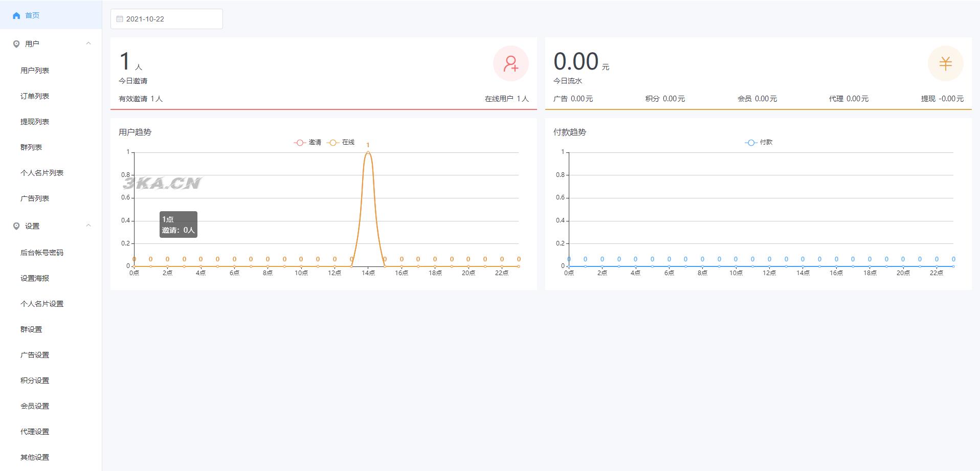The height and width of the screenshot is (471, 980).
Task: Click the 14点 peak data point
Action: click(x=368, y=152)
